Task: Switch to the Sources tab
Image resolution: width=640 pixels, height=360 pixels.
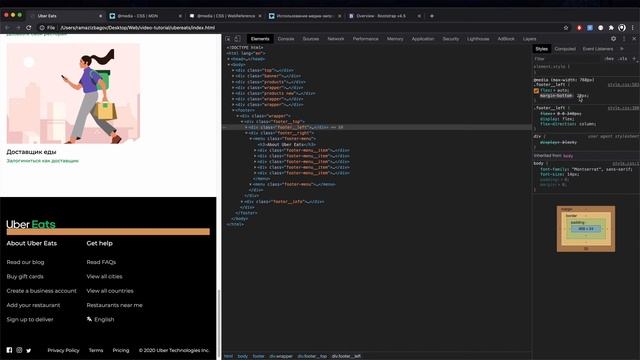Action: tap(311, 39)
